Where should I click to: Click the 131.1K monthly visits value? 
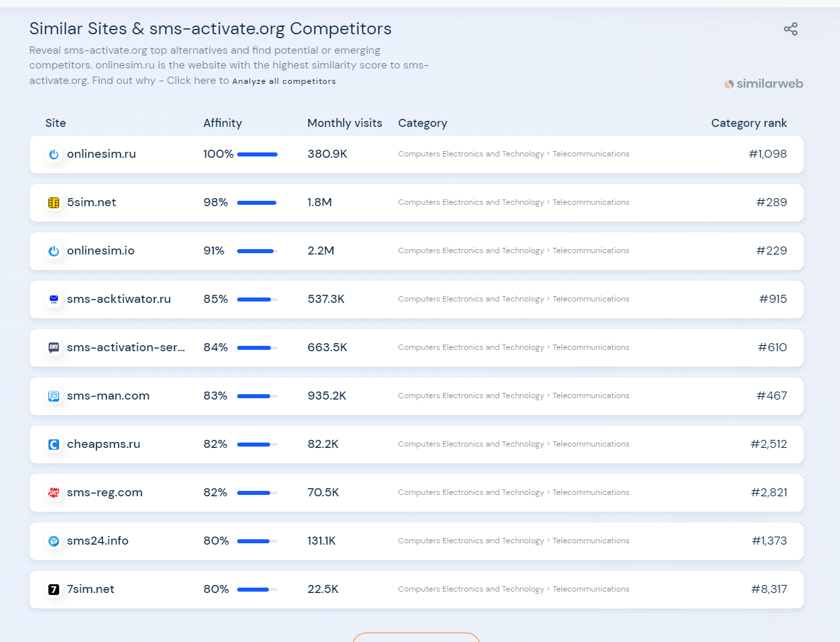[x=321, y=541]
